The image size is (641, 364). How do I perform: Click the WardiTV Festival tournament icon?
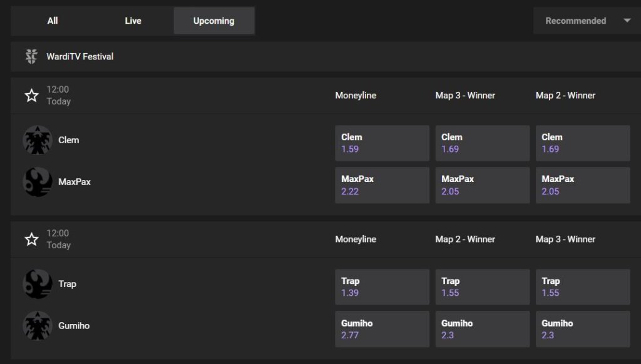point(31,56)
